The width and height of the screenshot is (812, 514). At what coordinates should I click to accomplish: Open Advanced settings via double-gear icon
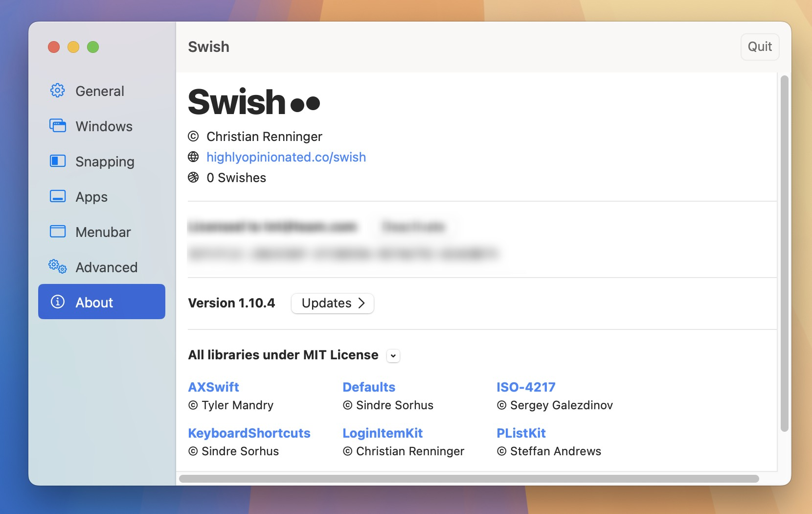pyautogui.click(x=57, y=267)
